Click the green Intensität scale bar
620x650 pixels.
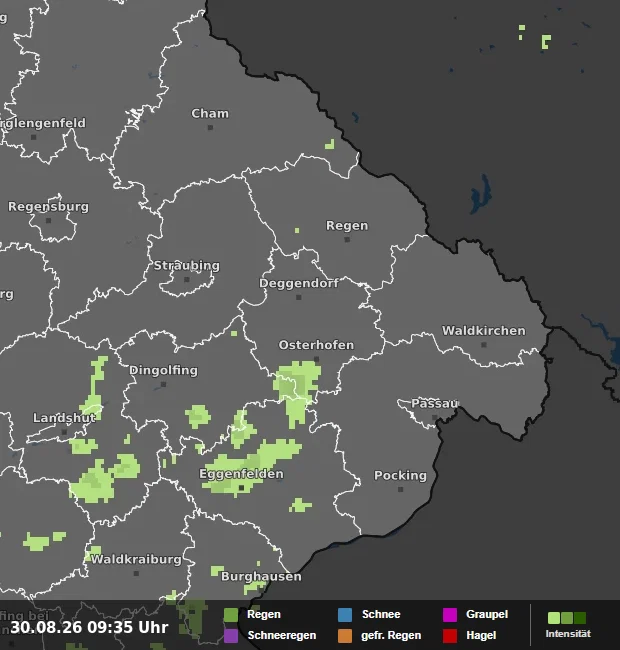click(567, 618)
